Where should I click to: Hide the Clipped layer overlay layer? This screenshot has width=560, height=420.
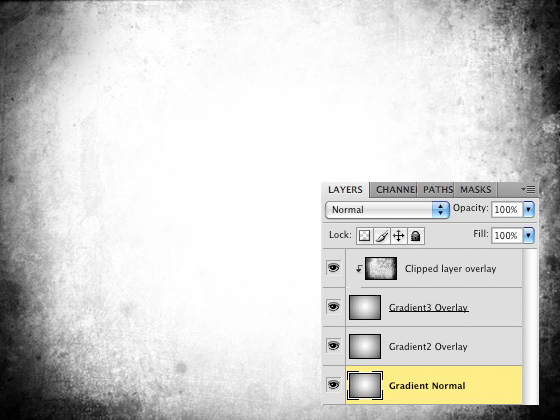[x=334, y=268]
